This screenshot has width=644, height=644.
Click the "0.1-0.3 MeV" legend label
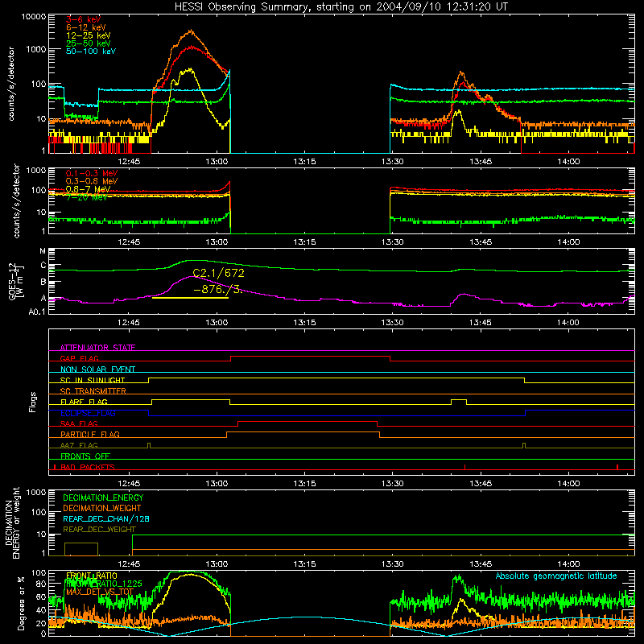pos(92,173)
